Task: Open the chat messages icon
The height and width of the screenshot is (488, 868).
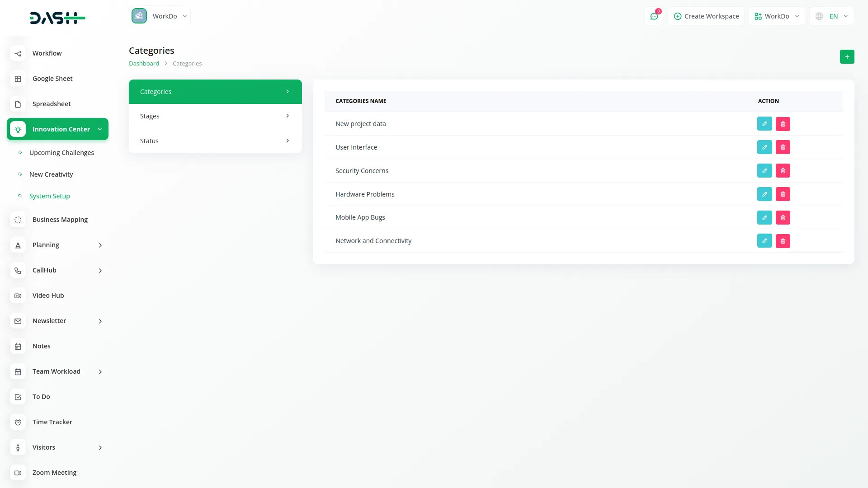Action: click(654, 16)
